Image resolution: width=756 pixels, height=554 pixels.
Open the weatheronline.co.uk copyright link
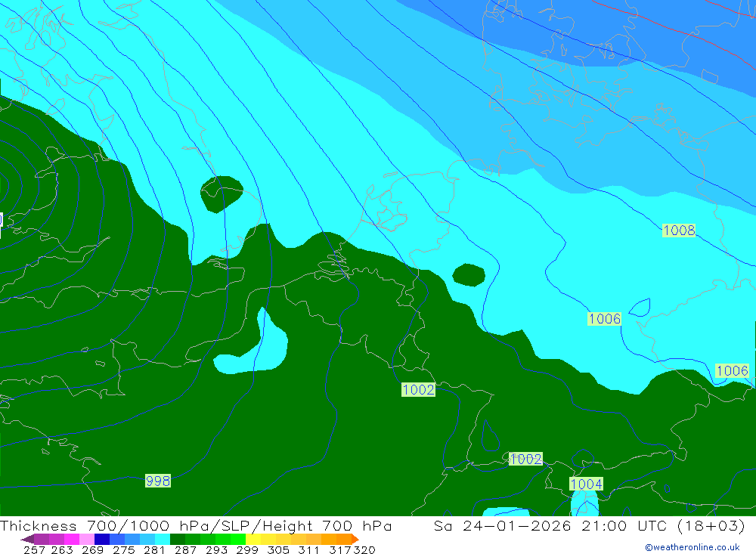tap(692, 547)
